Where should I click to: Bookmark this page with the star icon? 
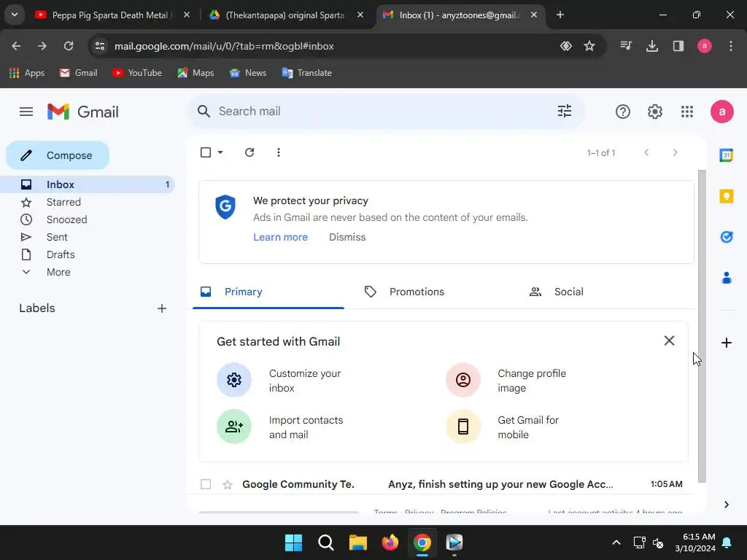(589, 46)
